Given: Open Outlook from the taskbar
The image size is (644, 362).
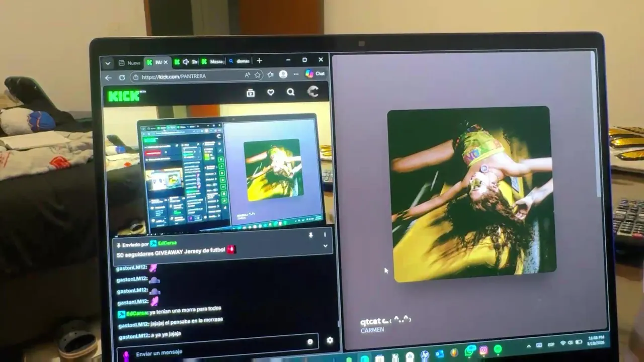Looking at the screenshot, I should coord(439,354).
